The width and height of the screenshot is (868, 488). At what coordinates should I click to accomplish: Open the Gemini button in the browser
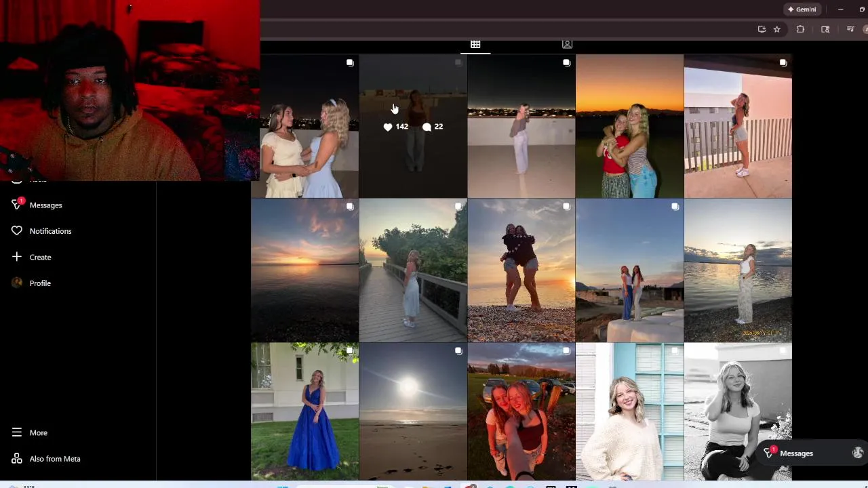tap(802, 9)
